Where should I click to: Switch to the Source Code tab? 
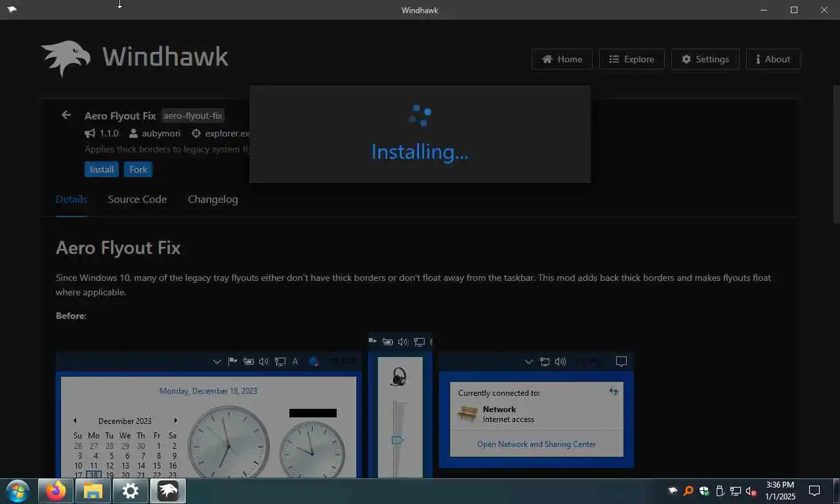[x=137, y=199]
